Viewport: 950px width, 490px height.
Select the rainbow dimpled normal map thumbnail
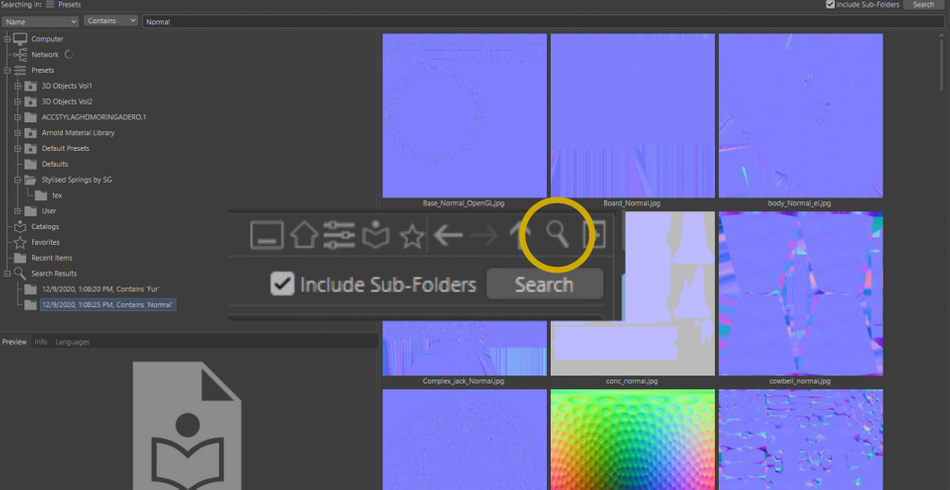[633, 440]
